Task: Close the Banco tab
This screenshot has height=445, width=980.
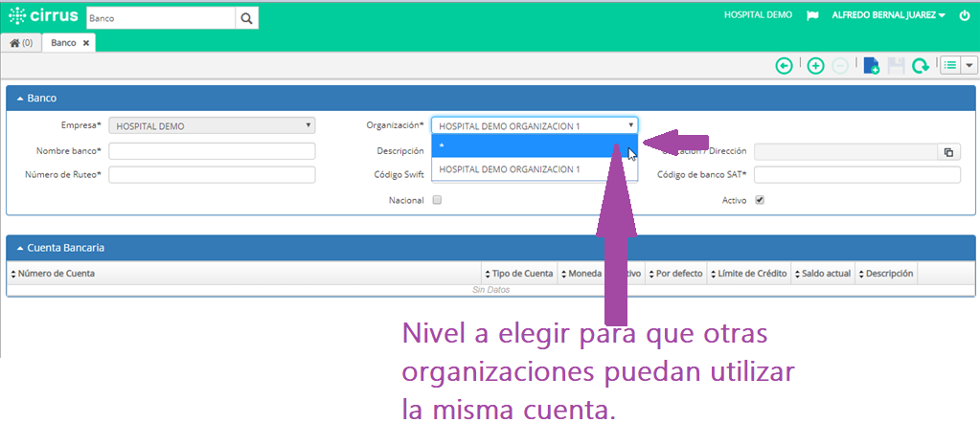Action: [85, 43]
